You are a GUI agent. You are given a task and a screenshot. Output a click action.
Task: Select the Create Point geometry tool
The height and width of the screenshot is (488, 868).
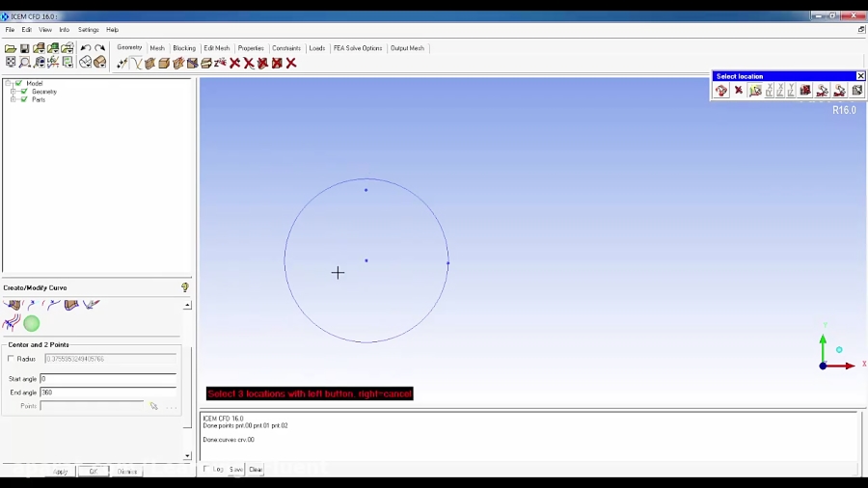[x=122, y=64]
